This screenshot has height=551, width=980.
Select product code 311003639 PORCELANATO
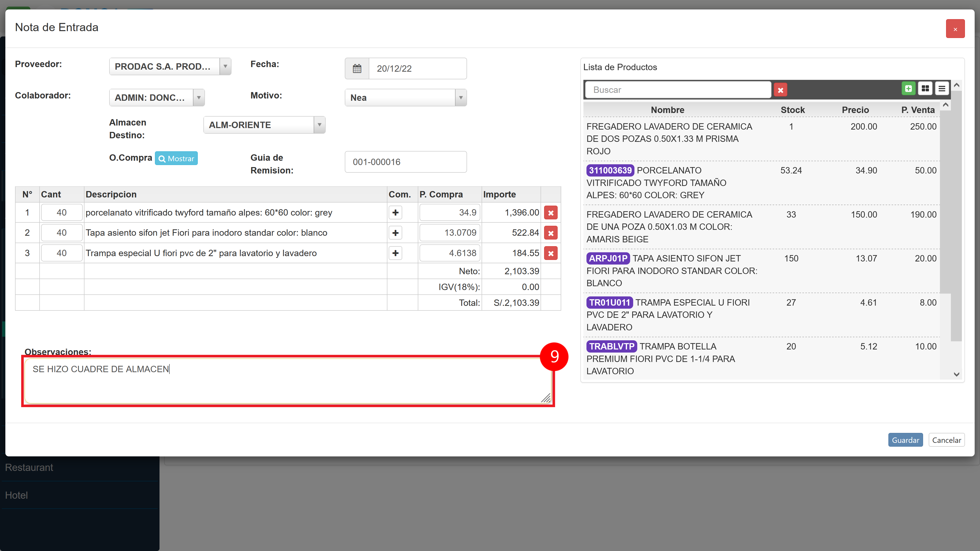coord(762,183)
